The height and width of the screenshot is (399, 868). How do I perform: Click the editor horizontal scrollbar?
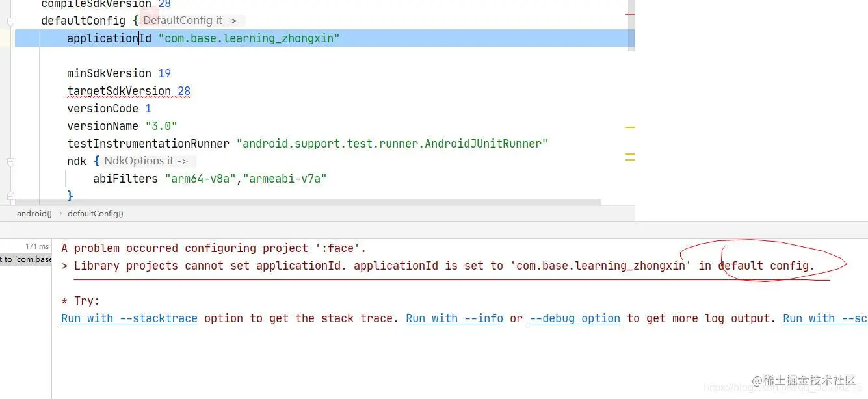pos(308,202)
